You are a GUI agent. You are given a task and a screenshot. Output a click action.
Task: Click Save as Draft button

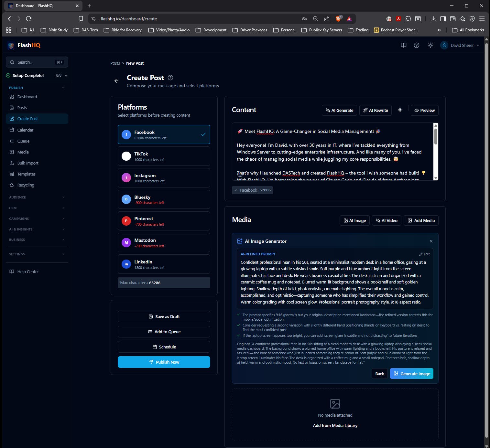(x=164, y=316)
